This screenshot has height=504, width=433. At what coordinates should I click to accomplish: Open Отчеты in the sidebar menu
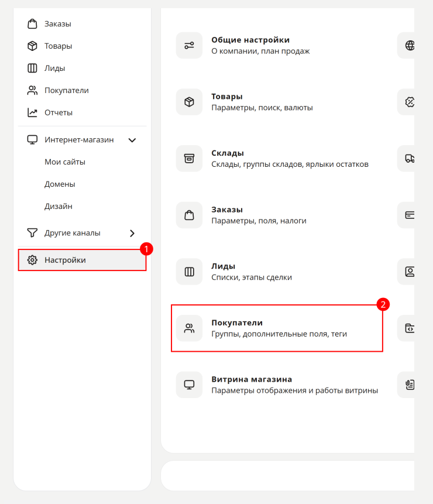pyautogui.click(x=59, y=112)
